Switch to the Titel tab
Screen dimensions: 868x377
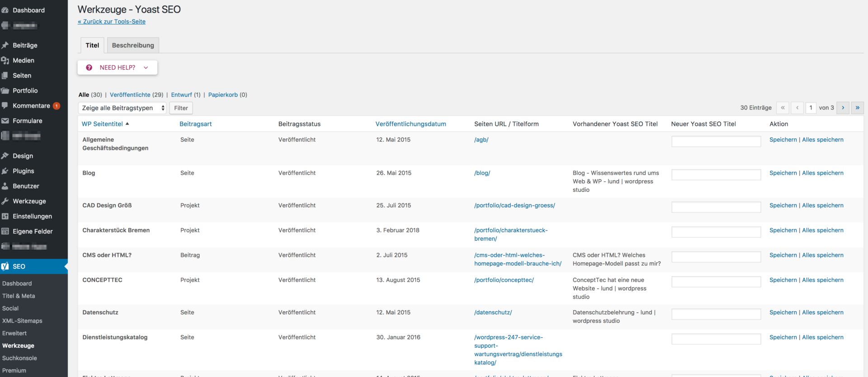tap(92, 45)
